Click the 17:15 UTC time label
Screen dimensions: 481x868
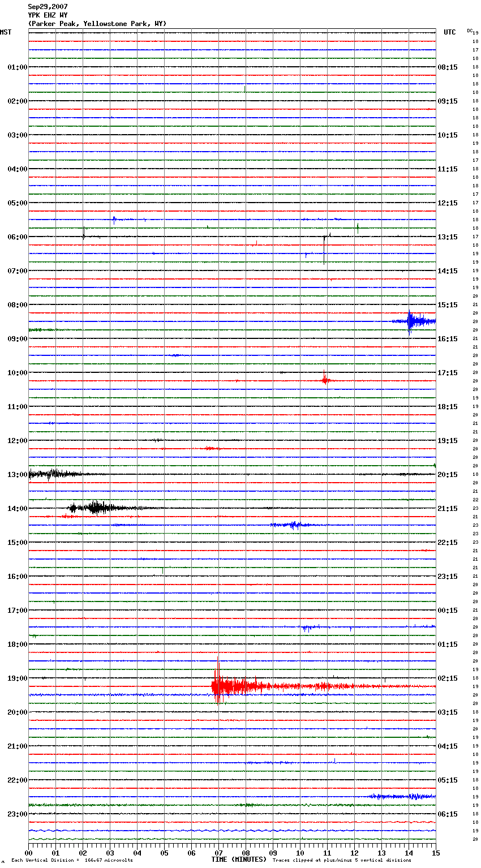(448, 373)
